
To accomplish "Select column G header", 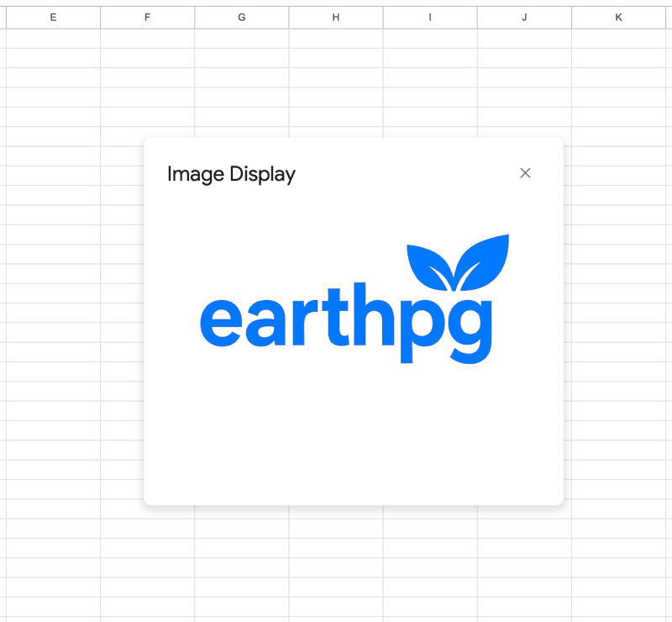I will tap(242, 18).
